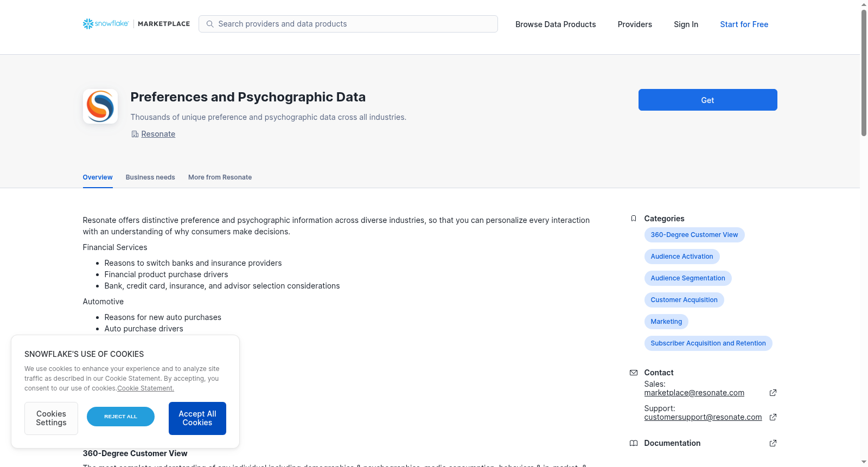Click Start for Free link
868x467 pixels.
(744, 24)
